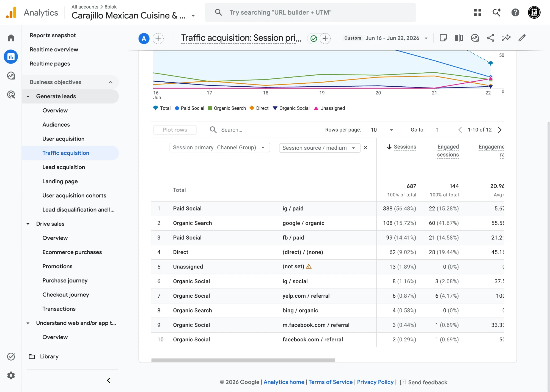Viewport: 550px width, 392px height.
Task: Open the edit comparisons columns icon
Action: [459, 38]
